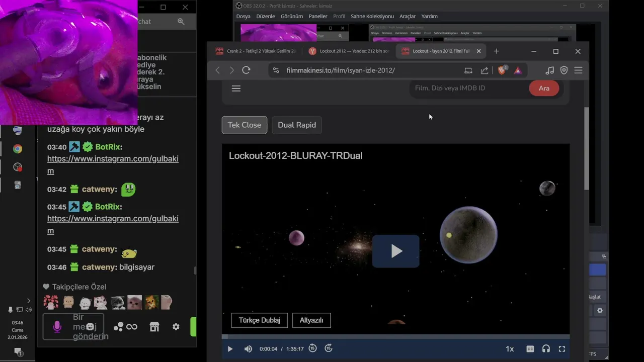The image size is (644, 362).
Task: Open Brave Rewards triangle icon
Action: pos(518,70)
